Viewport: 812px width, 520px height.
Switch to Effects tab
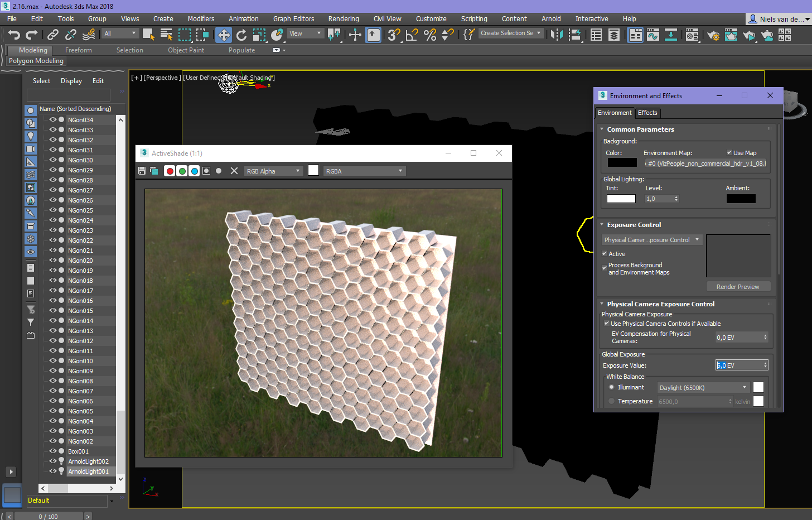coord(647,112)
